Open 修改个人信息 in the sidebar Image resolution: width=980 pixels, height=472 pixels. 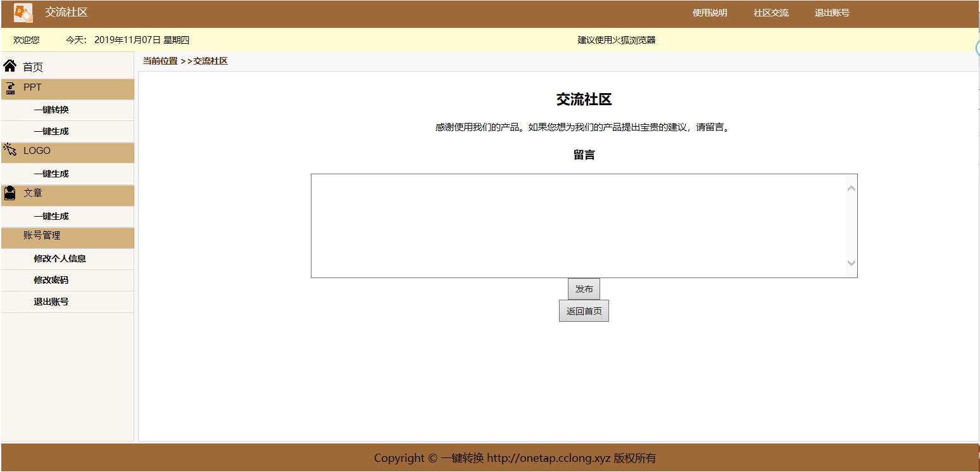[60, 258]
